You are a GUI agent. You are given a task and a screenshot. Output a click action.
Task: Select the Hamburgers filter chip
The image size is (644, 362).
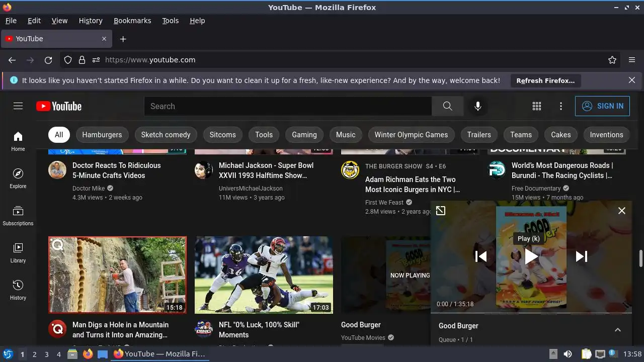102,135
